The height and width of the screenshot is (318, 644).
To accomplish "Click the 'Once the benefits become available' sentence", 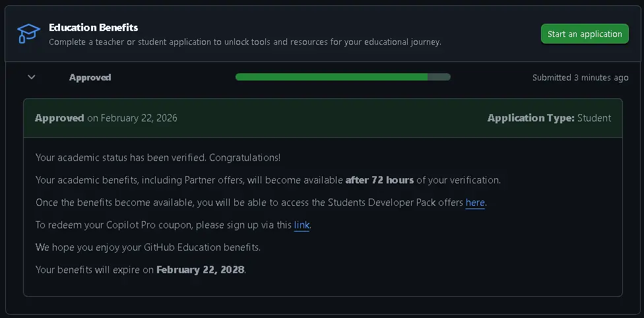I will [x=261, y=203].
